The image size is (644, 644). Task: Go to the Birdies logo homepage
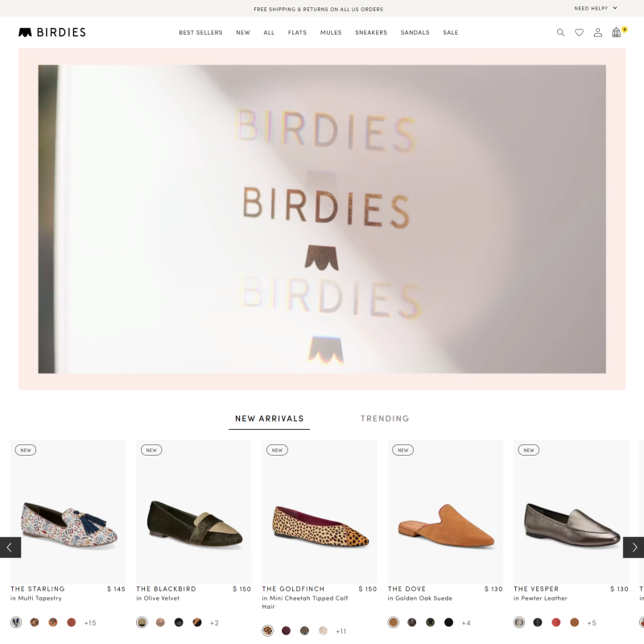coord(52,32)
